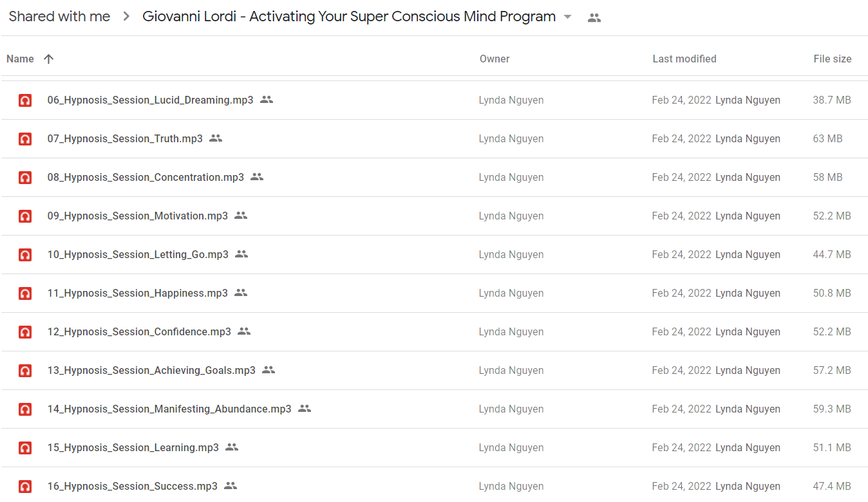Viewport: 868px width, 502px height.
Task: Click the File size column header
Action: click(x=833, y=59)
